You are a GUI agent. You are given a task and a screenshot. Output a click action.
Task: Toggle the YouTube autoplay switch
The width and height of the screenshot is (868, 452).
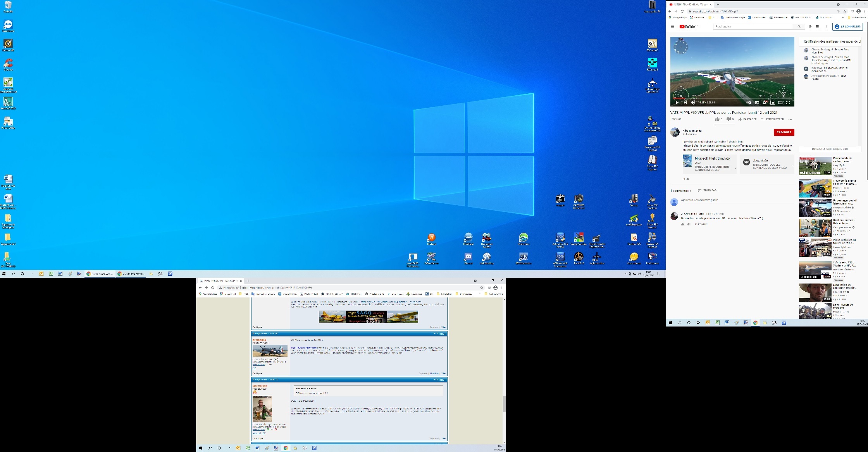[749, 103]
